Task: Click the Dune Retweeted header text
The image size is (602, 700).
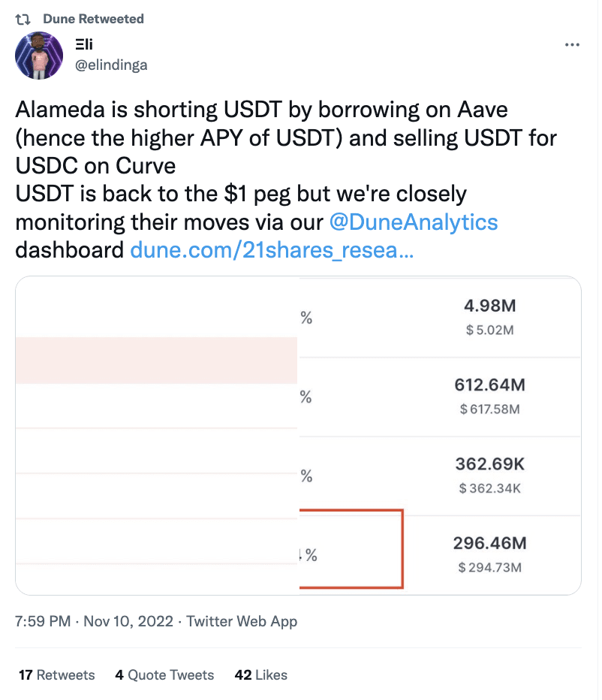Action: (x=94, y=19)
